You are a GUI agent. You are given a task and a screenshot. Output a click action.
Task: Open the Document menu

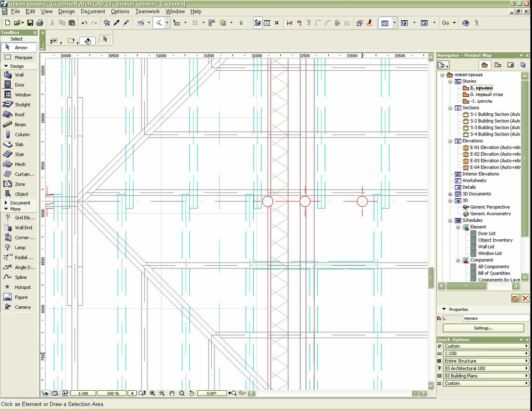93,11
